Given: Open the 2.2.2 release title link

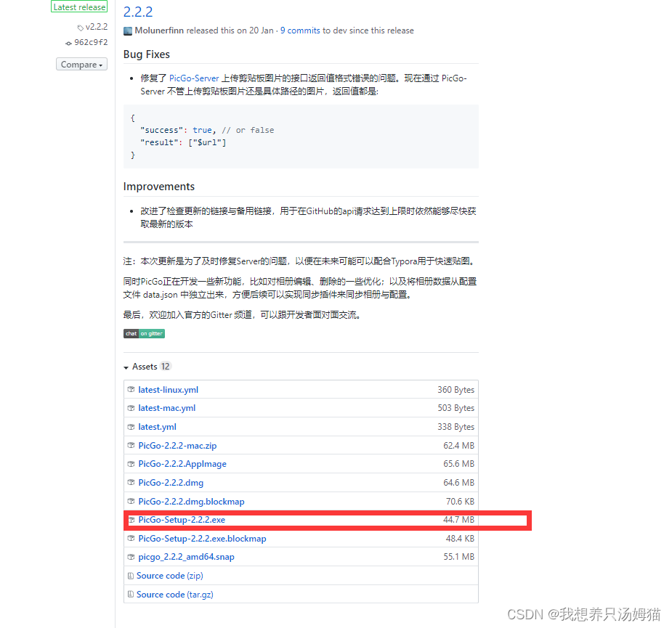Looking at the screenshot, I should click(x=138, y=12).
